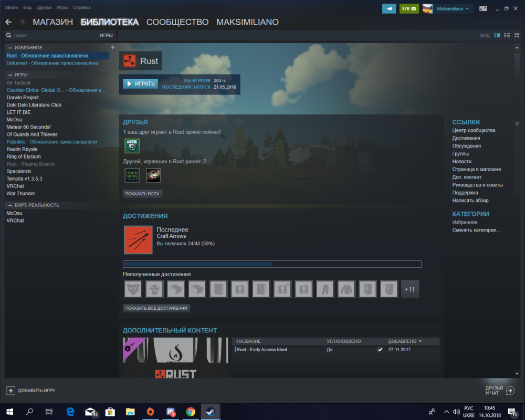525x420 pixels.
Task: Open the Вид menu
Action: click(27, 7)
